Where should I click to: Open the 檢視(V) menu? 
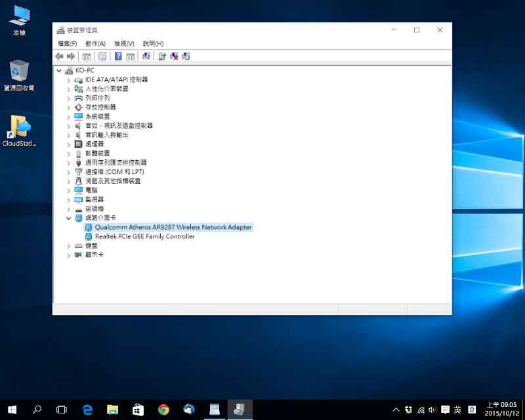124,43
